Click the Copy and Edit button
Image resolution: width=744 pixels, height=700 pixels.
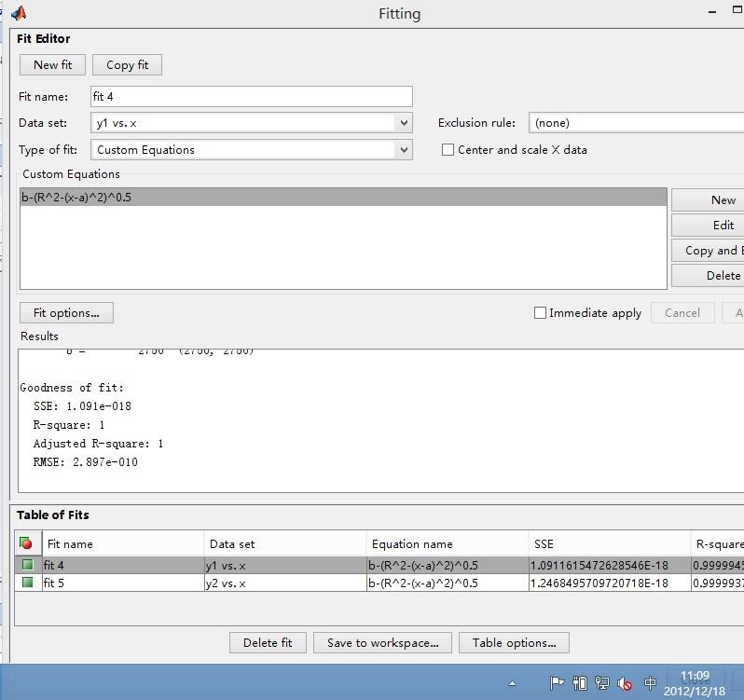[709, 251]
